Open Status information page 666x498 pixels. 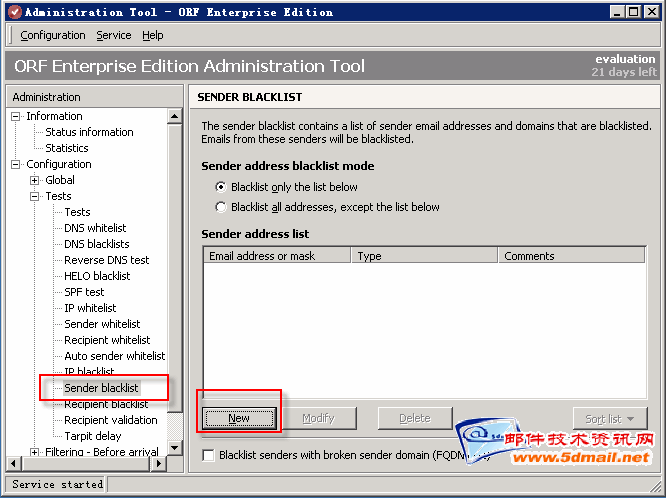click(x=89, y=132)
